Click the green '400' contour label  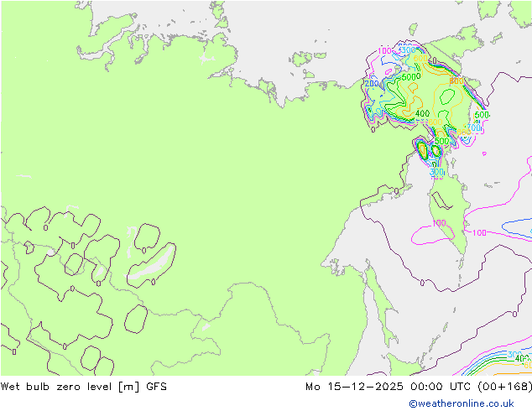point(422,113)
